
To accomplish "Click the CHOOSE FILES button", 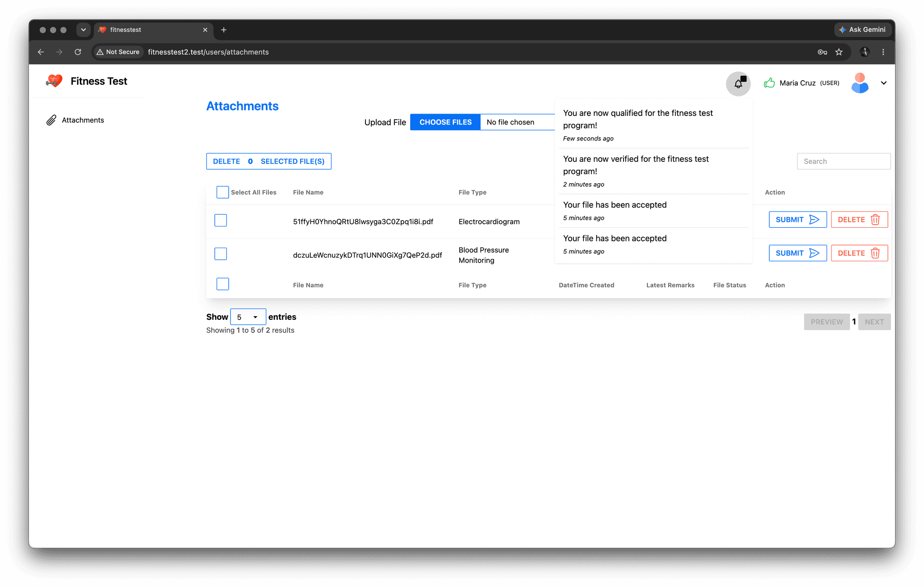I will [445, 122].
